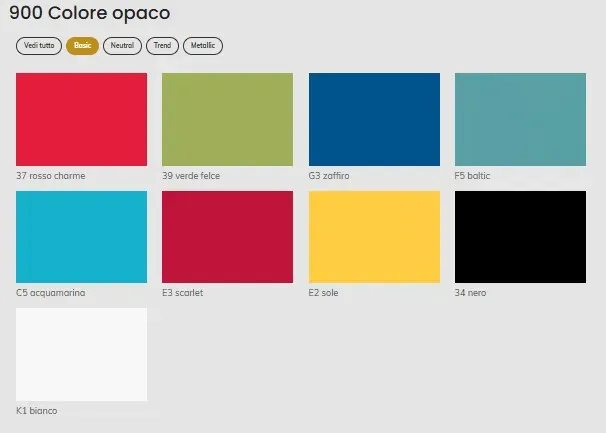This screenshot has height=433, width=606.
Task: Choose the 39 verde felce green swatch
Action: coord(227,119)
